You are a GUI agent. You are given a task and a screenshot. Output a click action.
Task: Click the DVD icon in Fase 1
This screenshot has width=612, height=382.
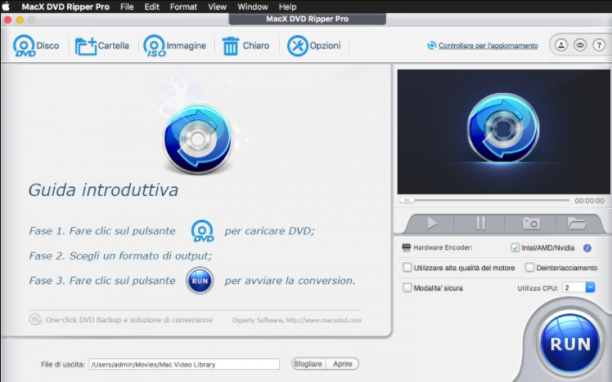(x=203, y=231)
